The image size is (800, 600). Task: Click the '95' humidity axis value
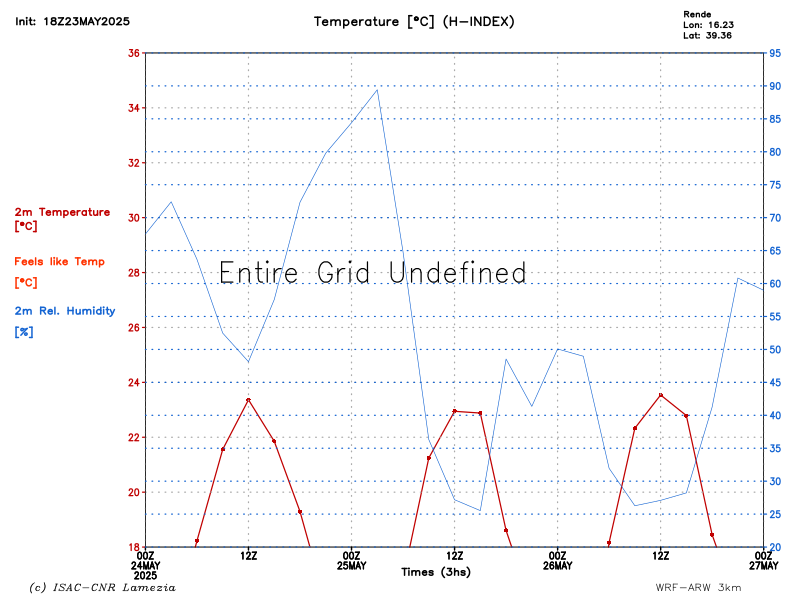tap(775, 53)
